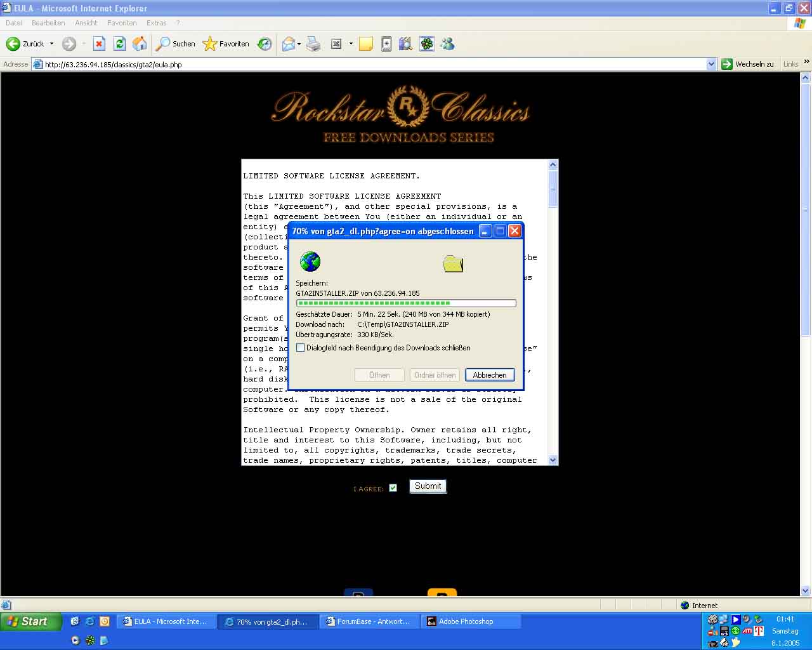Click the download progress bar
The width and height of the screenshot is (812, 650).
(406, 303)
